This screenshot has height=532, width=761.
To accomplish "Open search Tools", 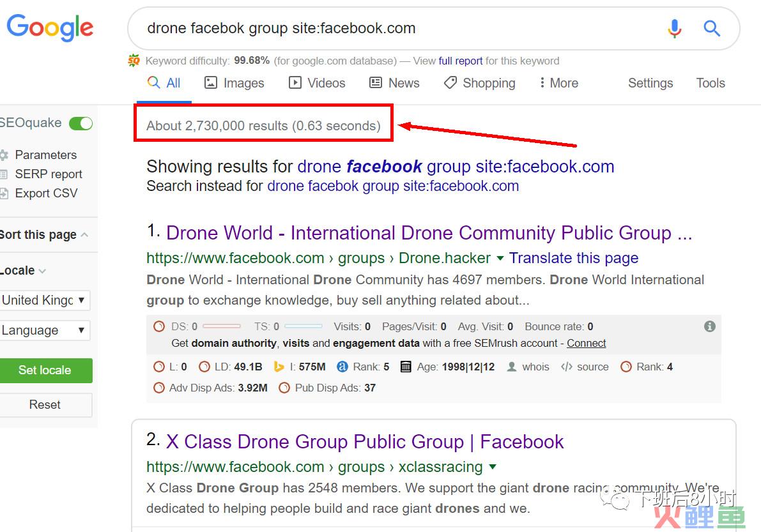I will 711,83.
